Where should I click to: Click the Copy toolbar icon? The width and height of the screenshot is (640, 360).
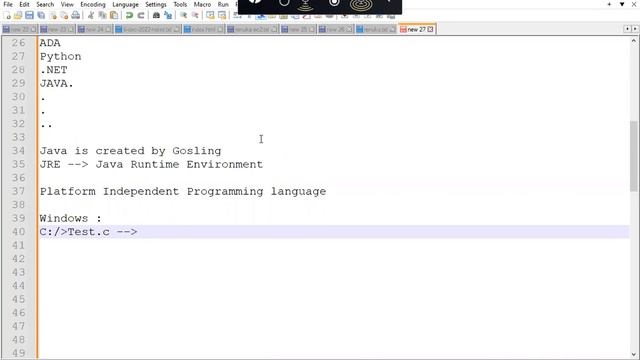(x=102, y=16)
